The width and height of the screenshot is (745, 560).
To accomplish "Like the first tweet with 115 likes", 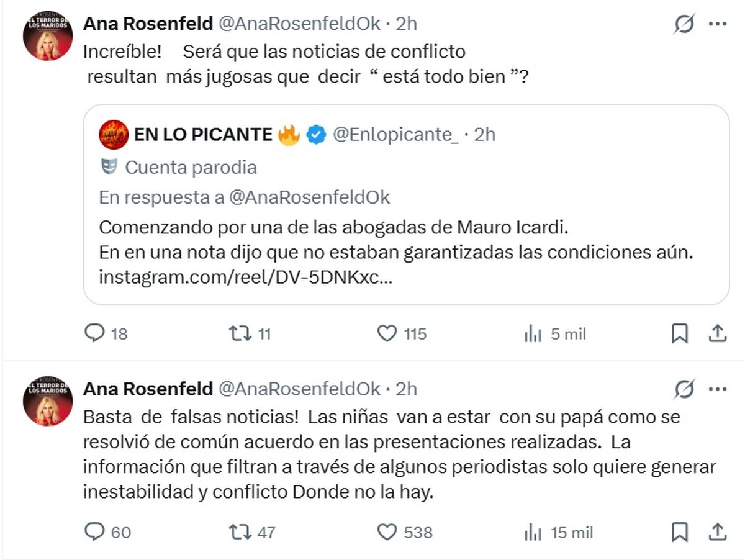I will coord(387,334).
